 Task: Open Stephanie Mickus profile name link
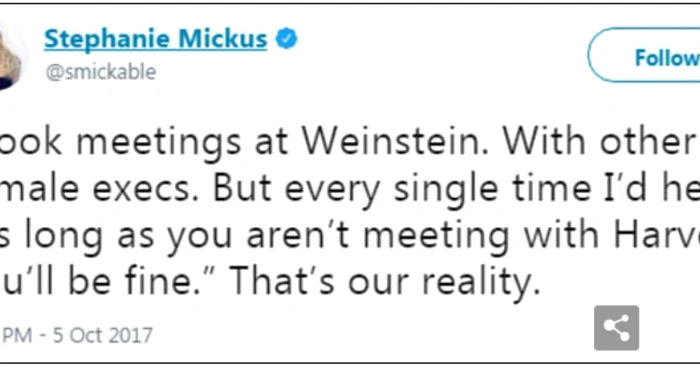tap(155, 38)
